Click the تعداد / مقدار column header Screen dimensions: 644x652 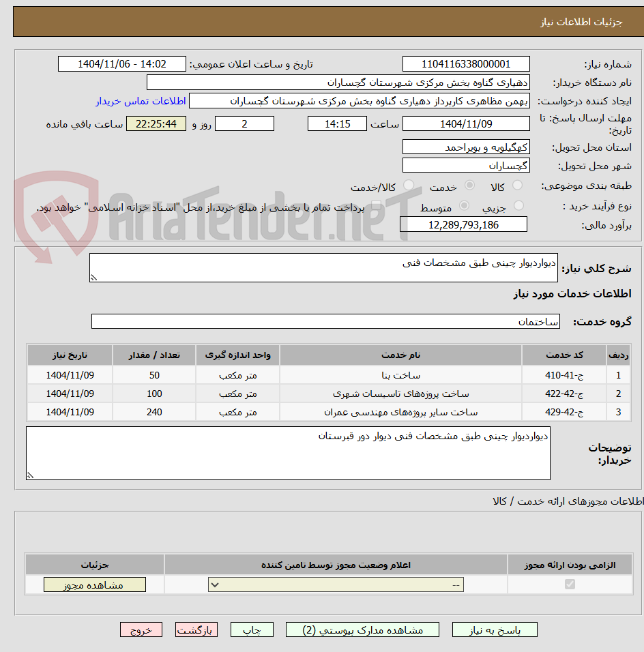click(154, 355)
